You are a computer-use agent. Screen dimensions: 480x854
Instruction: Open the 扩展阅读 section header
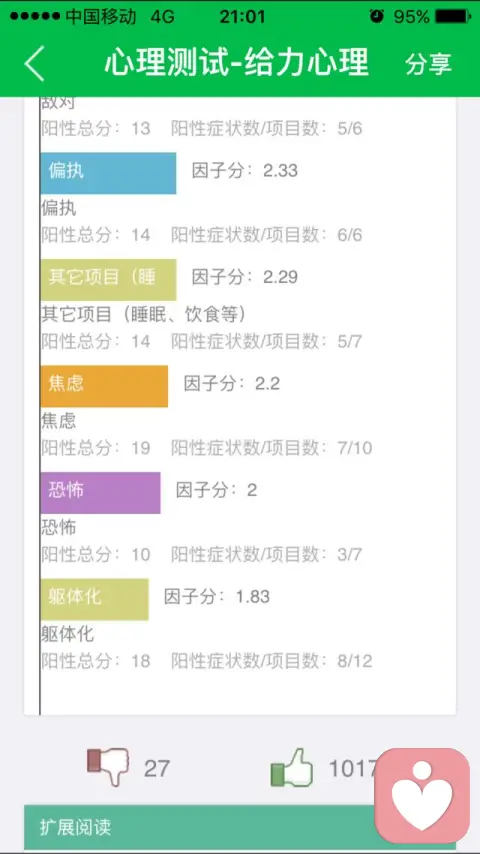[240, 827]
